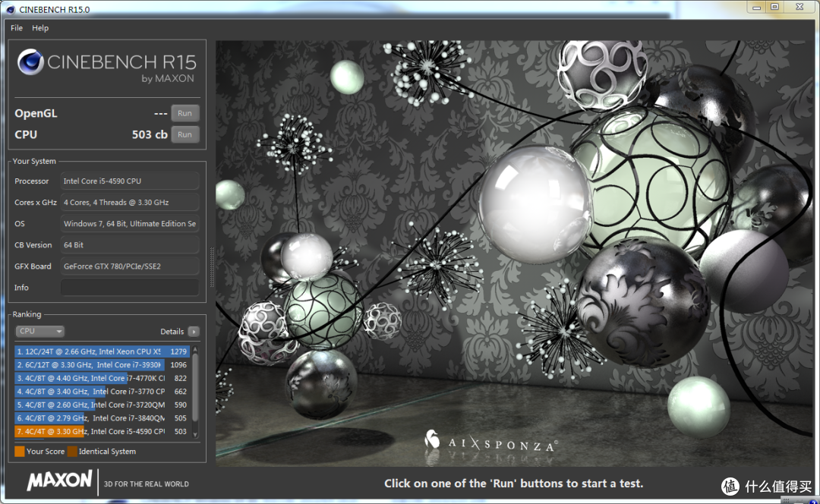The image size is (820, 504).
Task: Open the CPU ranking type dropdown
Action: point(39,331)
